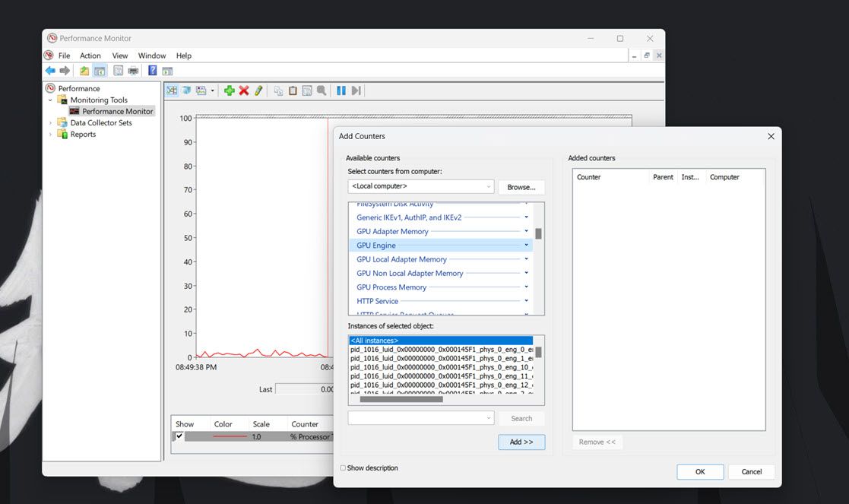Click Computer column header in Added counters

pos(724,177)
